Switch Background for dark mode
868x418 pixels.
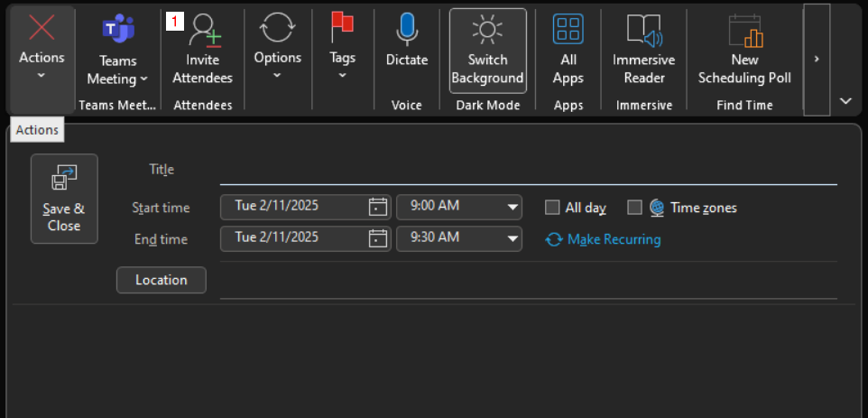pos(487,51)
